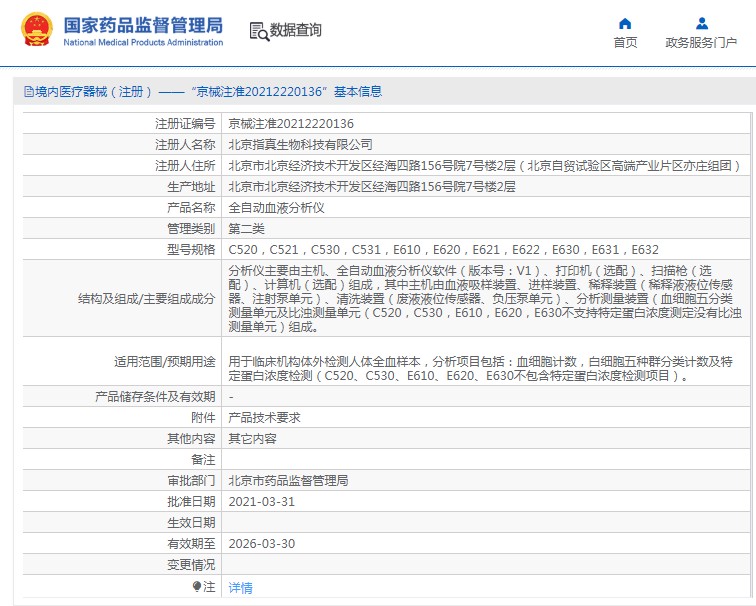The width and height of the screenshot is (756, 606).
Task: Click the 国家药品监督管理局 site title
Action: coord(142,25)
